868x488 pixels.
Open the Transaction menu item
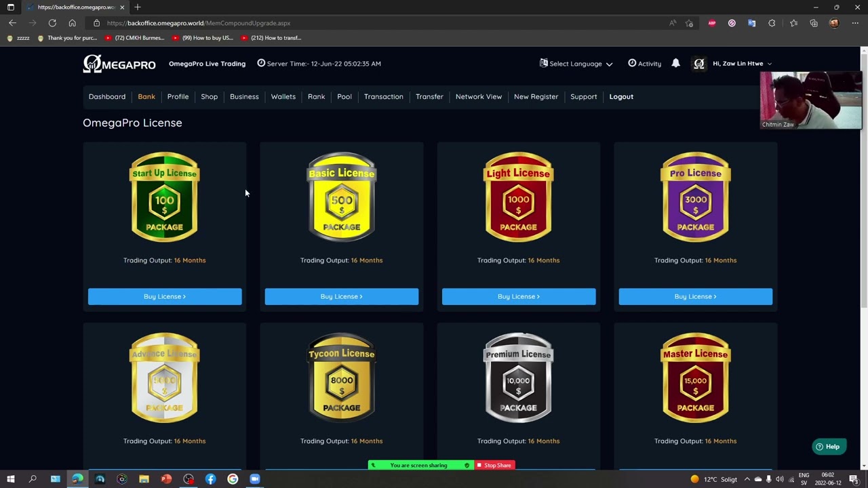tap(383, 96)
